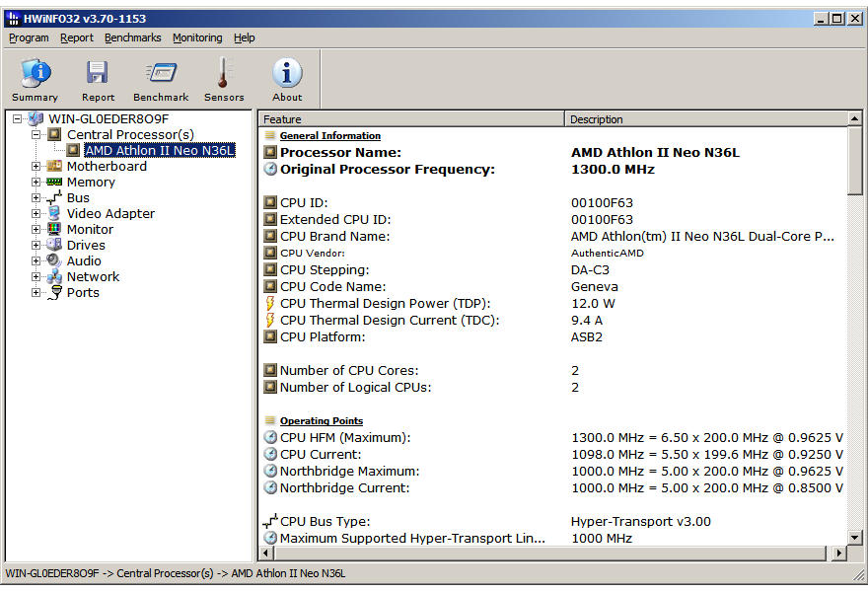The image size is (868, 592).
Task: Expand the Network tree node
Action: 36,276
